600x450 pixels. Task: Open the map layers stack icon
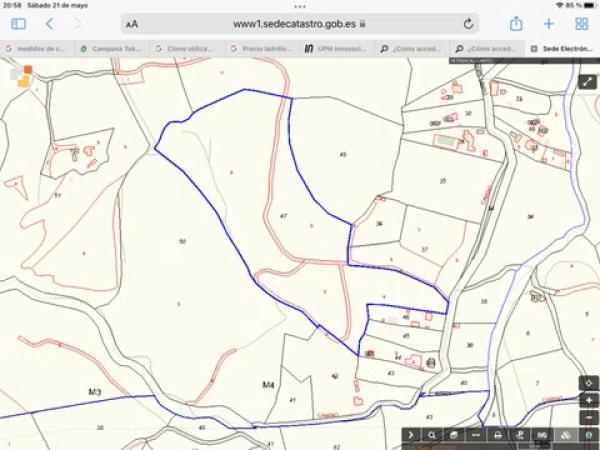coord(453,435)
